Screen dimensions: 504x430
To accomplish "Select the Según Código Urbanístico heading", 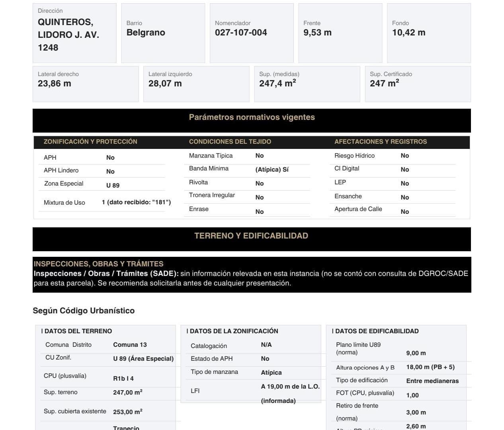I will coord(84,311).
